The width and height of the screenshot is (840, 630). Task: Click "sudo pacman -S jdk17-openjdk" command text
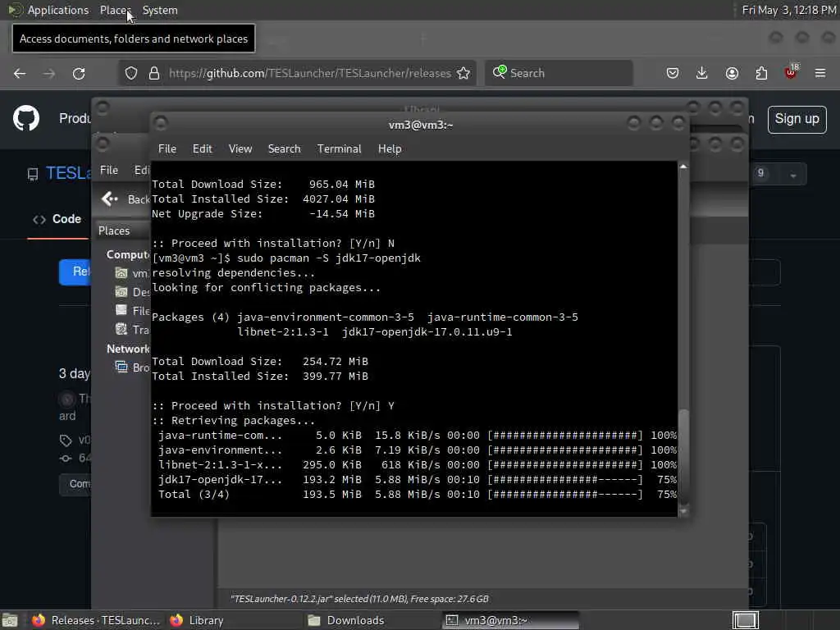[x=328, y=258]
